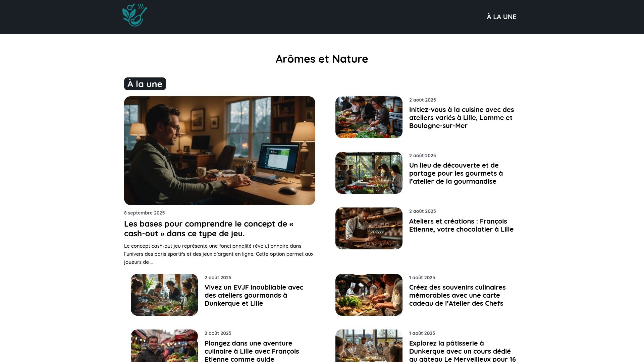The width and height of the screenshot is (644, 362).
Task: Click the Lille market man thumbnail
Action: coord(164,346)
